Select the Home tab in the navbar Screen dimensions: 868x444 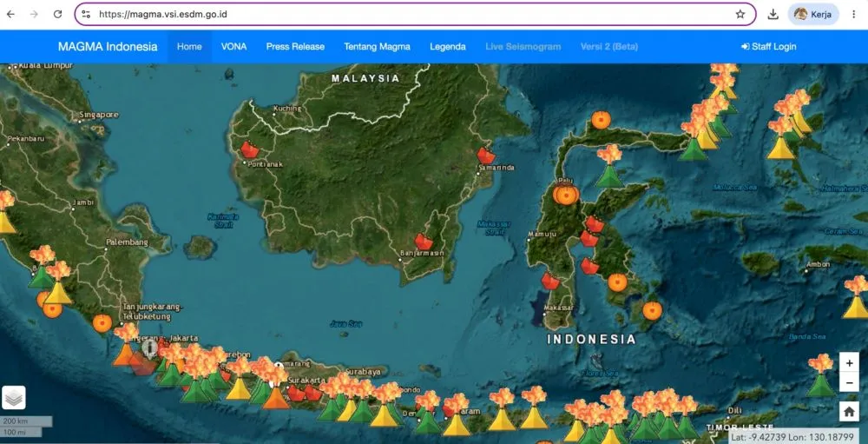(x=189, y=47)
